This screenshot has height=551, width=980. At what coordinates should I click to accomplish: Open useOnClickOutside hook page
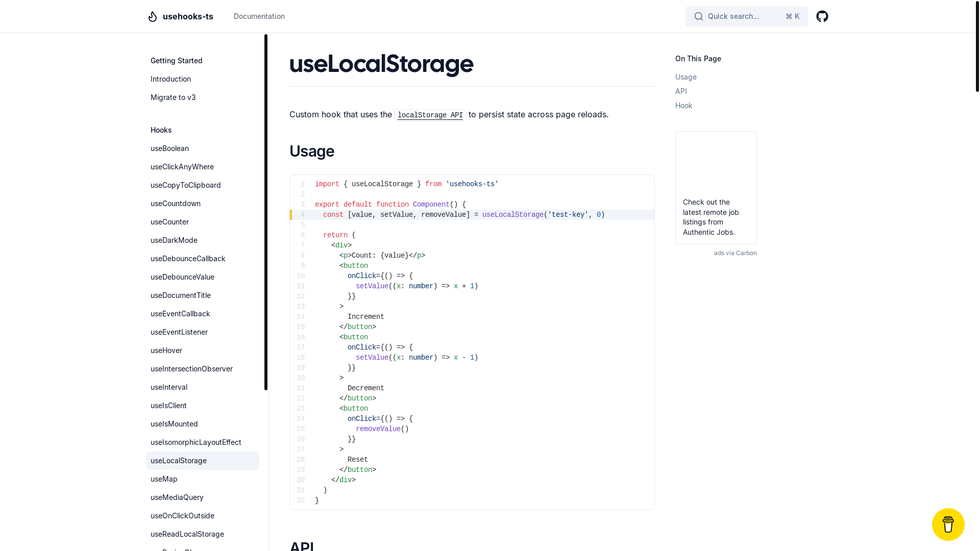point(203,516)
